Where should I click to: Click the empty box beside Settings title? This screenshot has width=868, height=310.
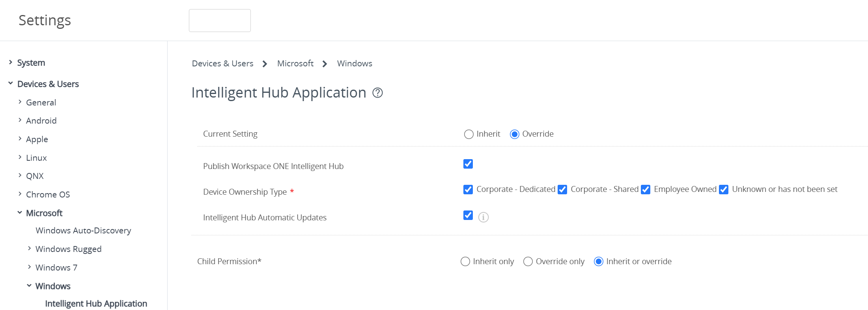pos(220,21)
